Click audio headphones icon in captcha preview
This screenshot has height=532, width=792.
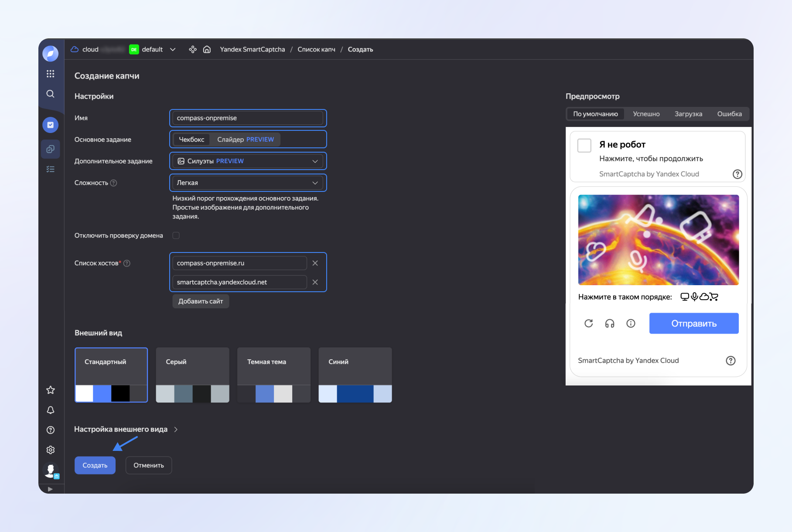coord(609,323)
